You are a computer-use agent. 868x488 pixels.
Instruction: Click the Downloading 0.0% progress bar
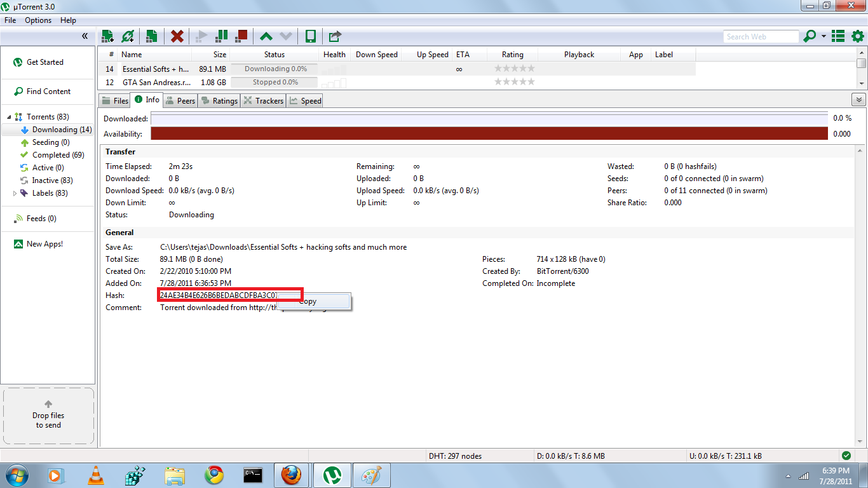(x=275, y=69)
